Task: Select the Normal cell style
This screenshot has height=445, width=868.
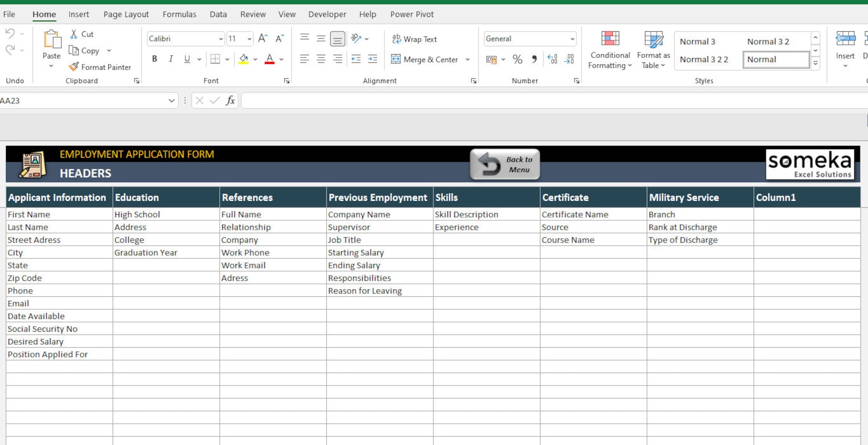Action: (x=776, y=59)
